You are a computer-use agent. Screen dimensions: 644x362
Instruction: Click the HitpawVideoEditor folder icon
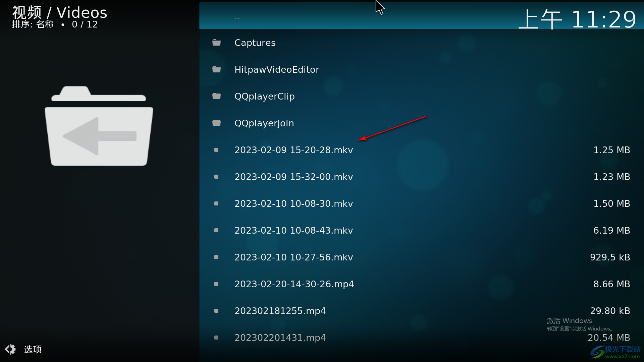point(216,69)
